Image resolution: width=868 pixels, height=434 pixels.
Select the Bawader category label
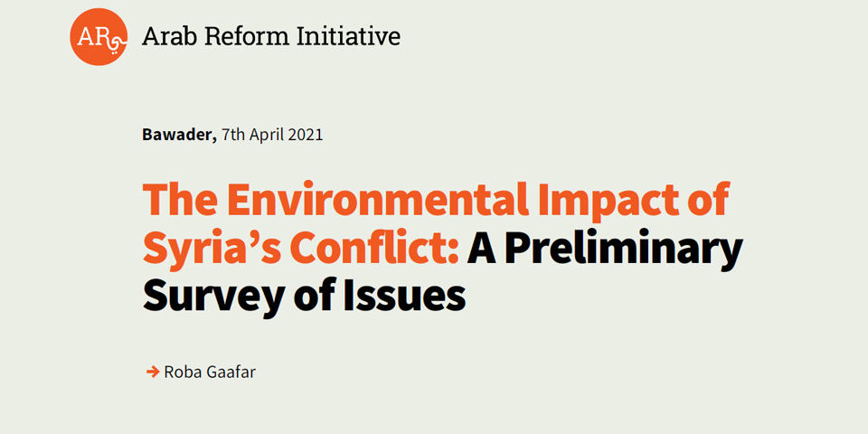pyautogui.click(x=178, y=135)
